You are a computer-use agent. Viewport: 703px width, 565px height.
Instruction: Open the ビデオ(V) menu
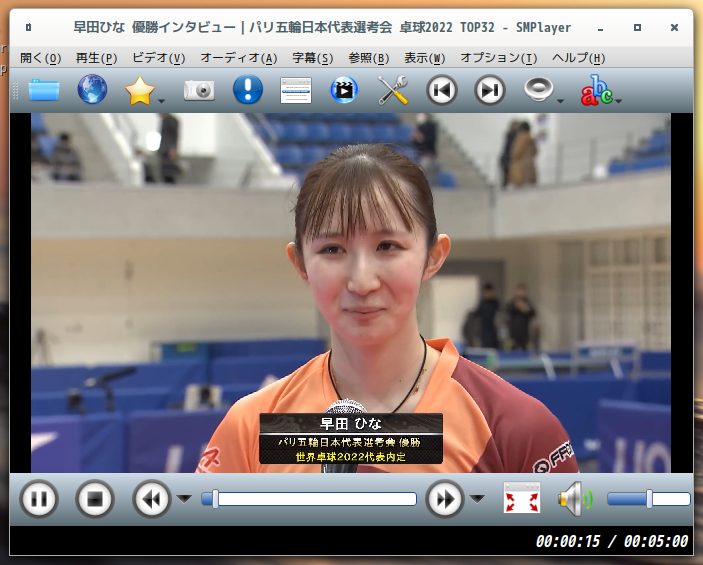click(x=159, y=58)
